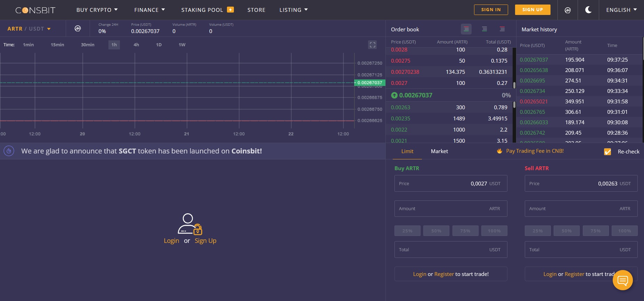The width and height of the screenshot is (644, 301).
Task: Expand the FINANCE menu
Action: [x=149, y=10]
